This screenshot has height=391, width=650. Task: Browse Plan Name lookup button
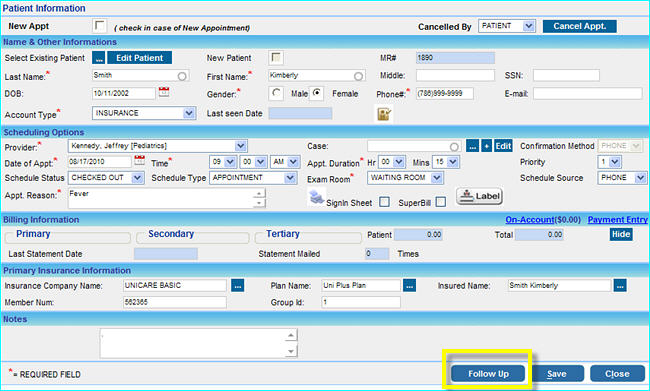pyautogui.click(x=410, y=286)
